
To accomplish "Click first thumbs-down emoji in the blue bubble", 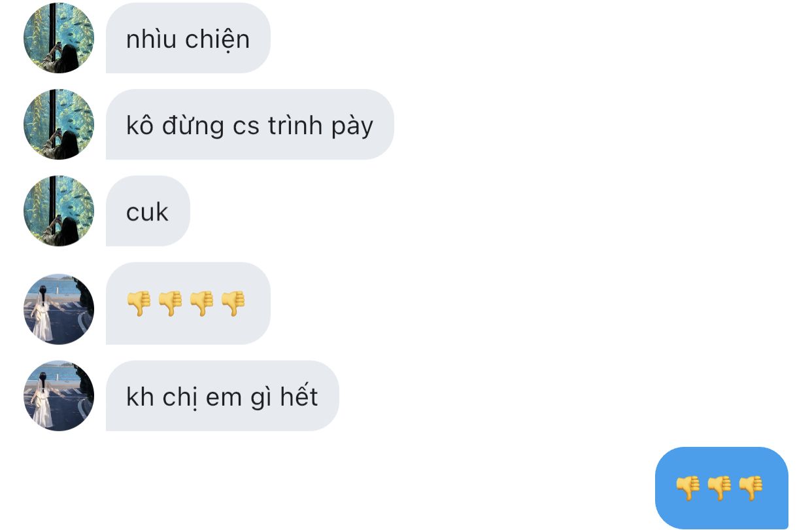I will pyautogui.click(x=688, y=488).
